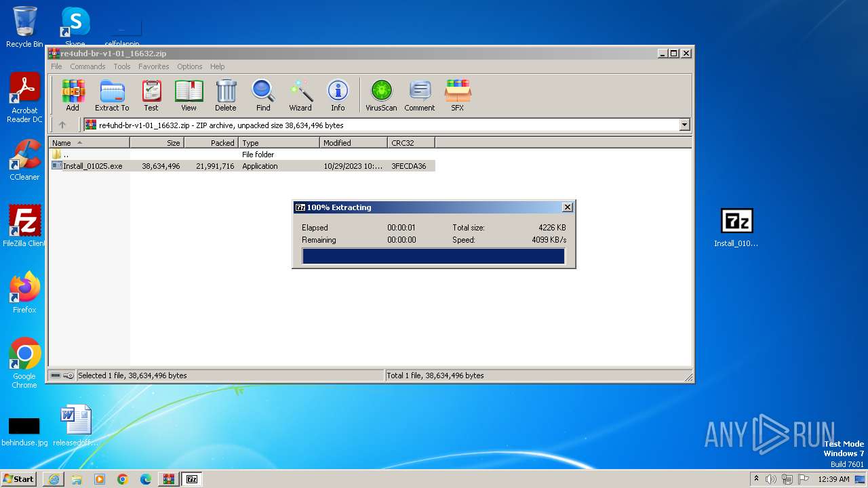The image size is (868, 488).
Task: Open Internet Explorer from the taskbar
Action: pyautogui.click(x=54, y=479)
